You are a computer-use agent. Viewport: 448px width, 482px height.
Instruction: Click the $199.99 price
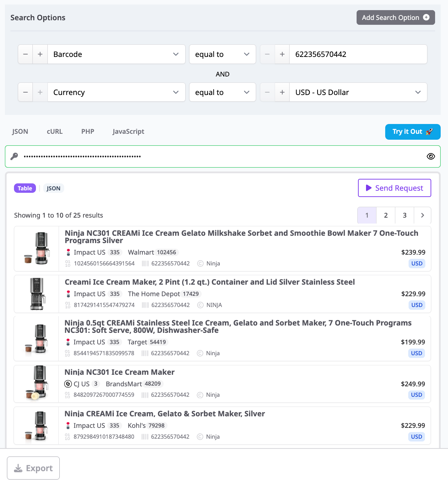coord(413,342)
